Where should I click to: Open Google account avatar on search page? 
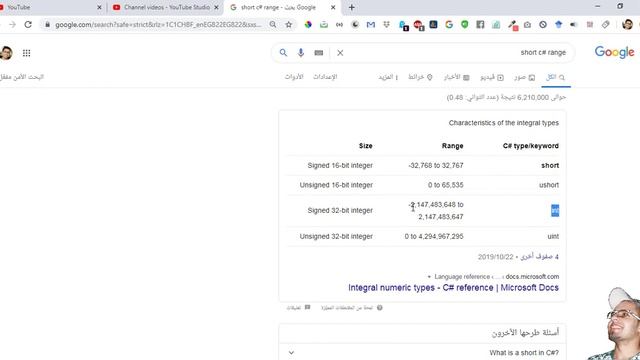6,53
